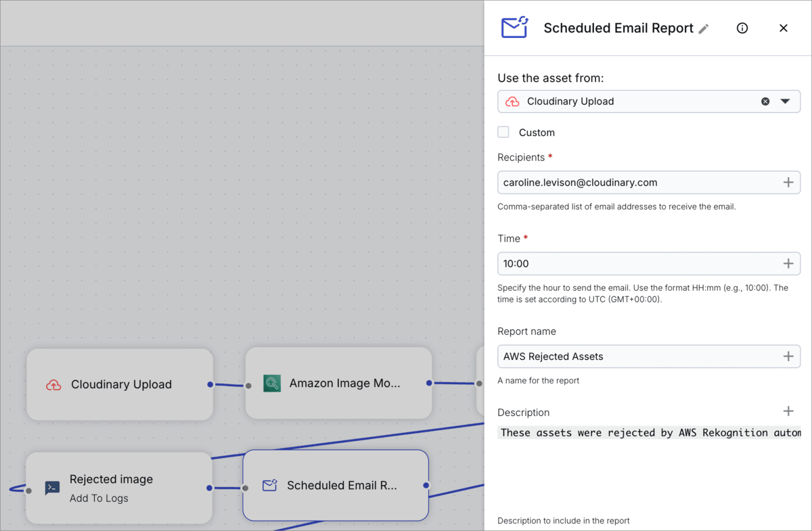This screenshot has height=531, width=812.
Task: Click the input port of Amazon Image Moderation node
Action: [x=248, y=386]
